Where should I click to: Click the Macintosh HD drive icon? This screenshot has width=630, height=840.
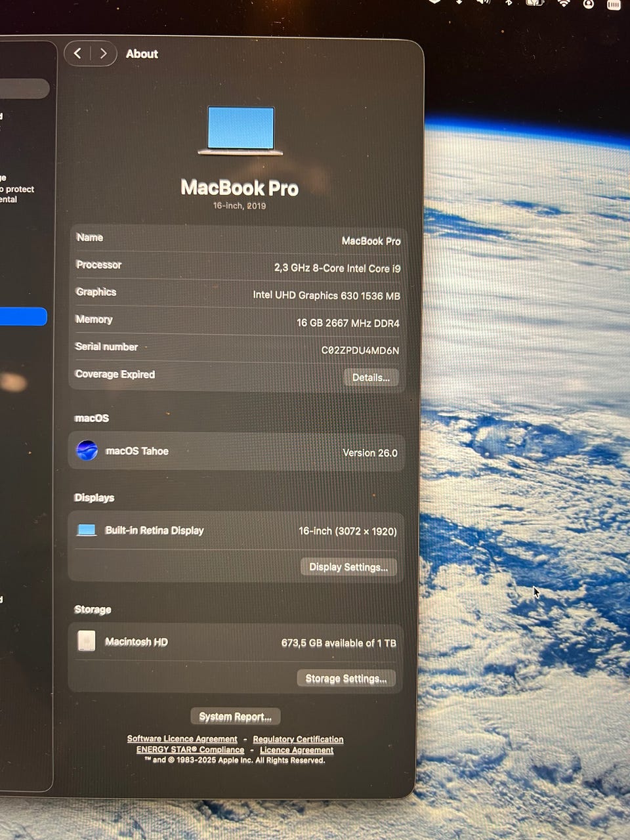pyautogui.click(x=86, y=641)
